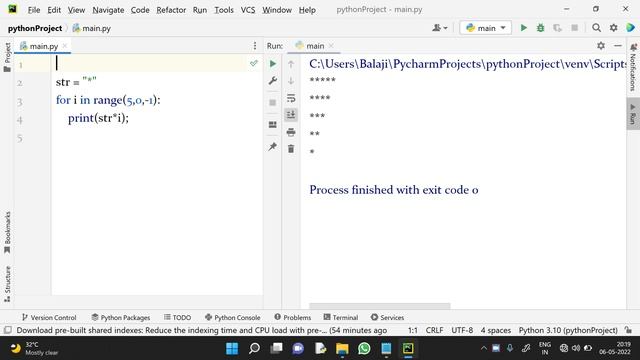Open the Version Control tool window
640x360 pixels.
49,317
